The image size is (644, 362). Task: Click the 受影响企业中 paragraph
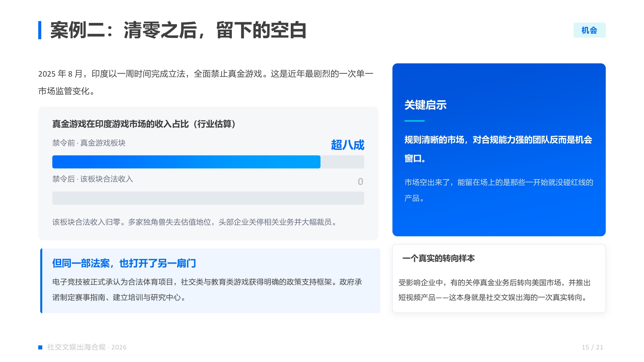click(x=495, y=290)
